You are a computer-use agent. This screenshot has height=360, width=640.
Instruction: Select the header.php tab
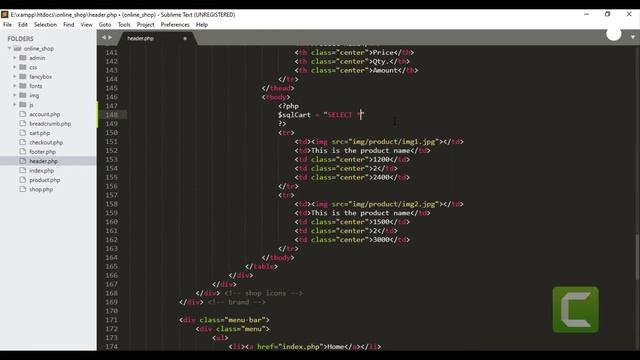point(141,38)
